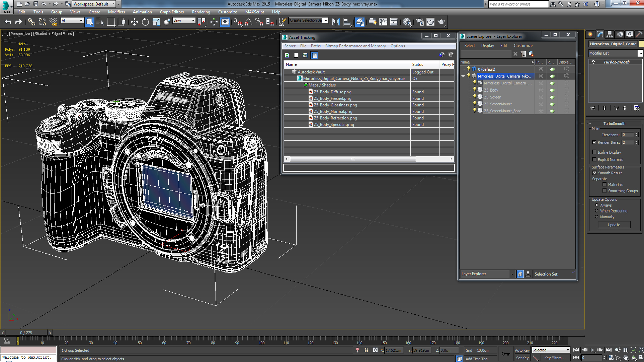
Task: Open the Modifiers menu
Action: 116,12
